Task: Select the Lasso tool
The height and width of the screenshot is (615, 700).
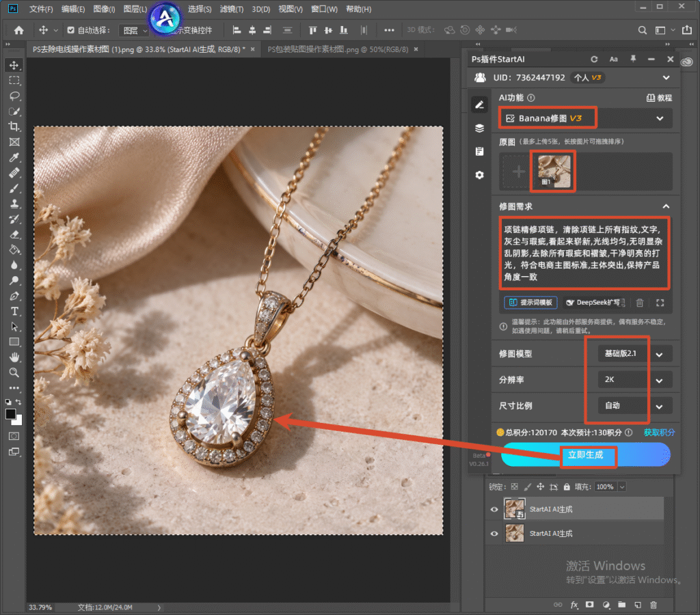Action: (14, 96)
